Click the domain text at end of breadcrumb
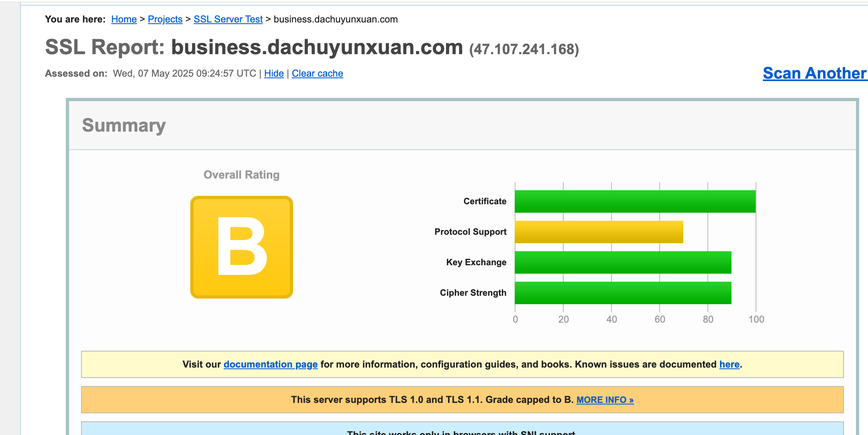The width and height of the screenshot is (868, 435). 336,19
